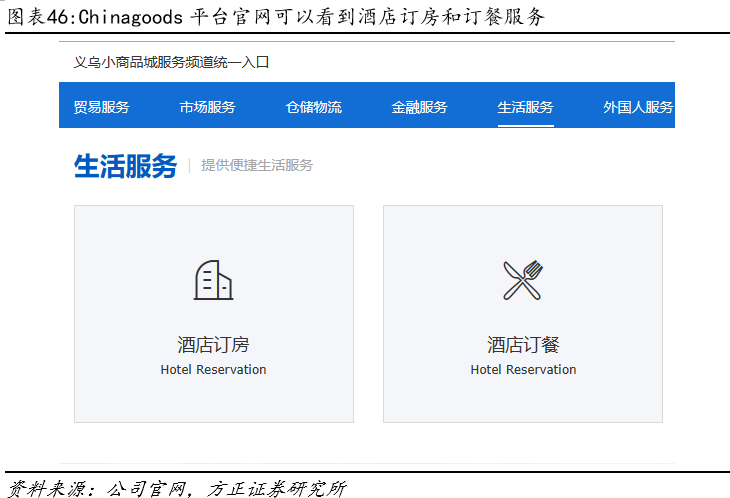Click the 生活服务 section heading

[126, 166]
